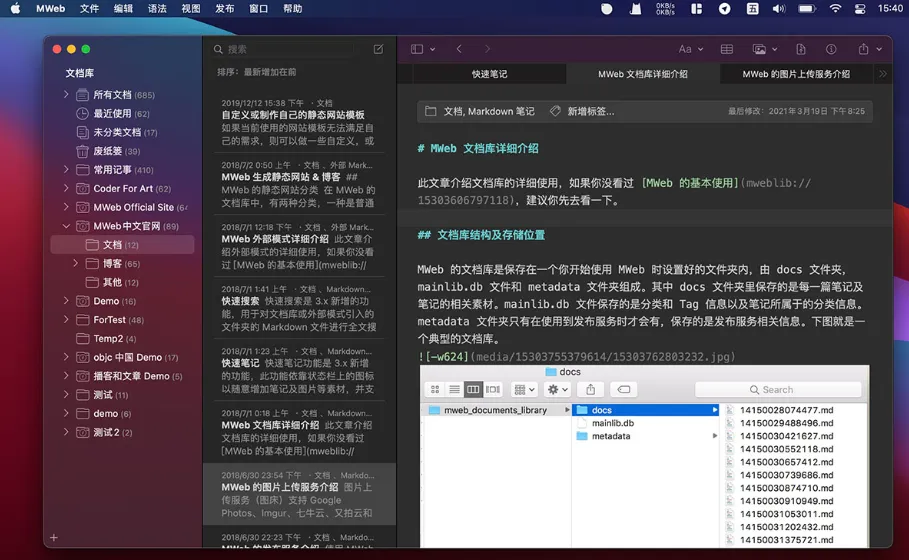Open the 快速笔记 note in list
This screenshot has width=909, height=560.
(299, 370)
